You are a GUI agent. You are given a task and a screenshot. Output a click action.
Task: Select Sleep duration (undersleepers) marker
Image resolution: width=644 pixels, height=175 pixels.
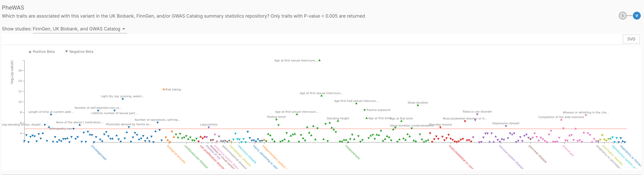[x=412, y=129]
